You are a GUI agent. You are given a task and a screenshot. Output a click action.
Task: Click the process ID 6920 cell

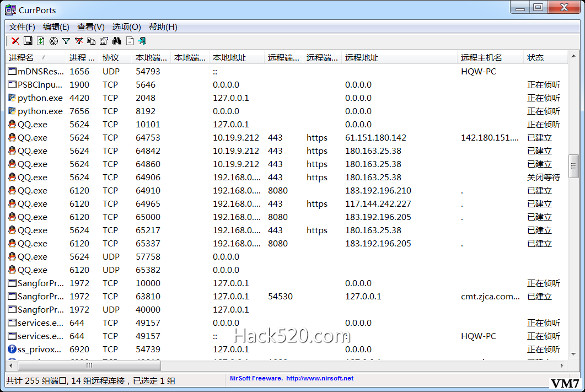pos(79,349)
